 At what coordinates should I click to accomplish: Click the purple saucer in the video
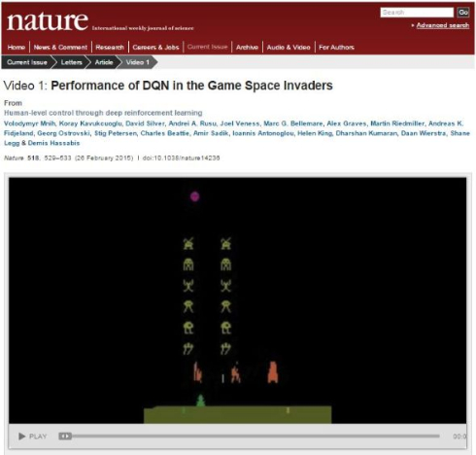coord(194,196)
